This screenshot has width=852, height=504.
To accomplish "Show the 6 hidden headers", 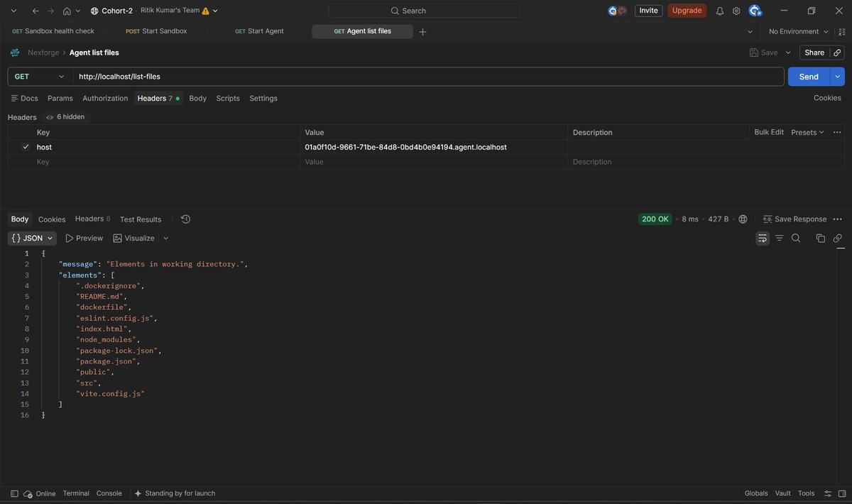I will point(65,117).
